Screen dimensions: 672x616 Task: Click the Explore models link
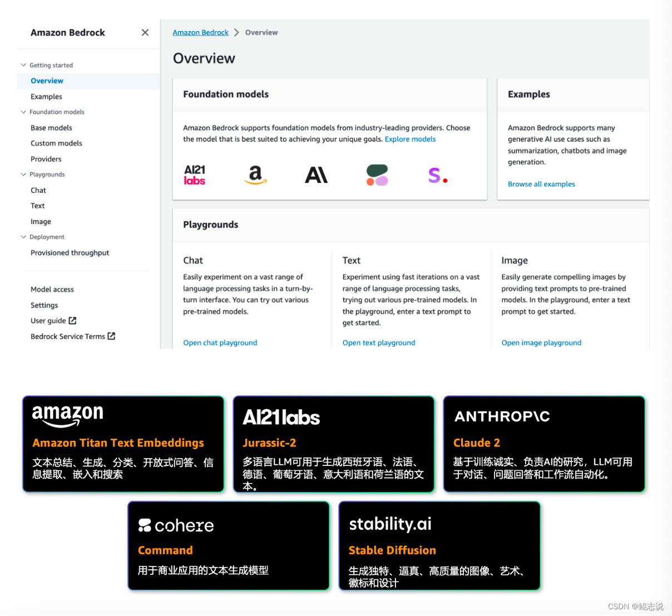coord(410,139)
